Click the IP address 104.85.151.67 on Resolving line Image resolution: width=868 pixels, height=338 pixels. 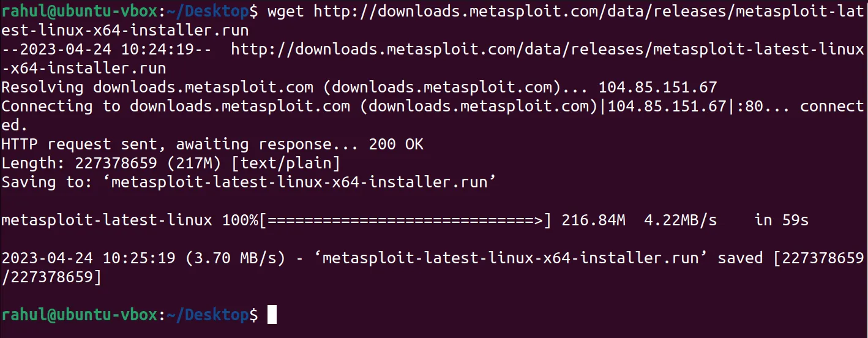tap(657, 87)
